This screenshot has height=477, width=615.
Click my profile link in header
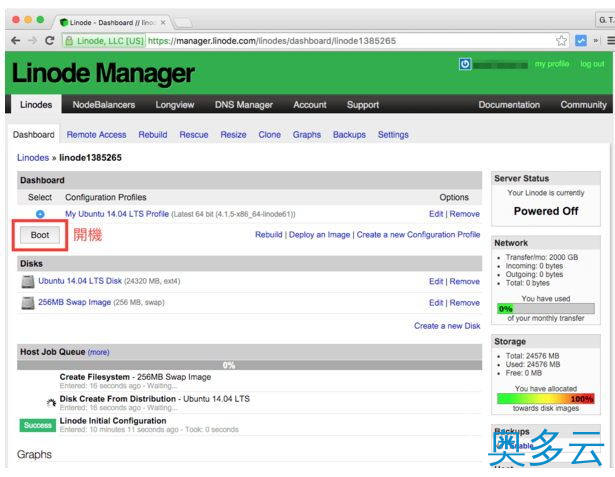pos(552,64)
